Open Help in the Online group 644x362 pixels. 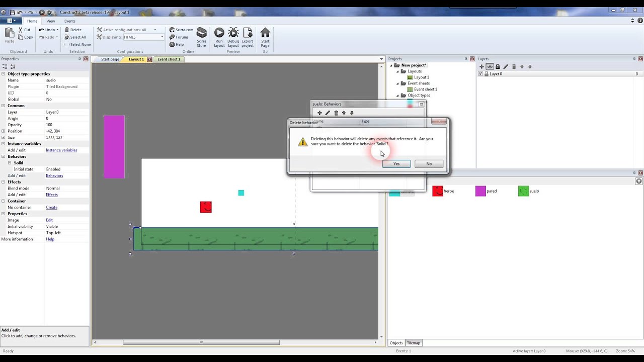[177, 44]
